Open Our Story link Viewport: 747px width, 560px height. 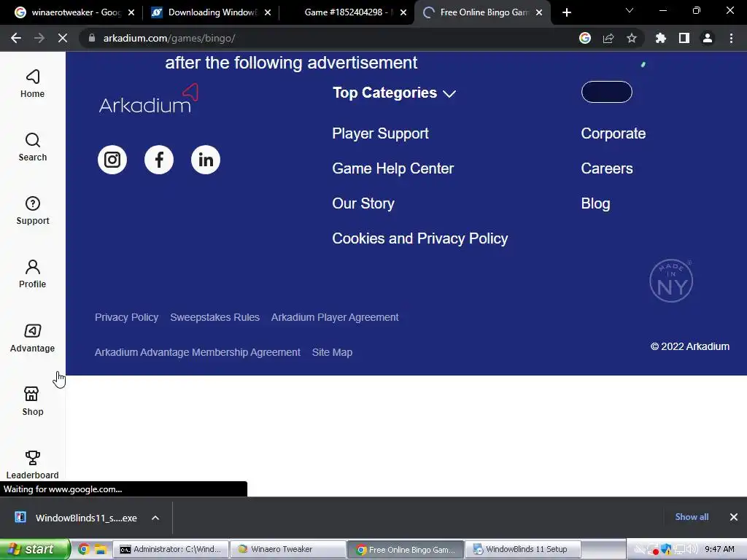pos(363,204)
